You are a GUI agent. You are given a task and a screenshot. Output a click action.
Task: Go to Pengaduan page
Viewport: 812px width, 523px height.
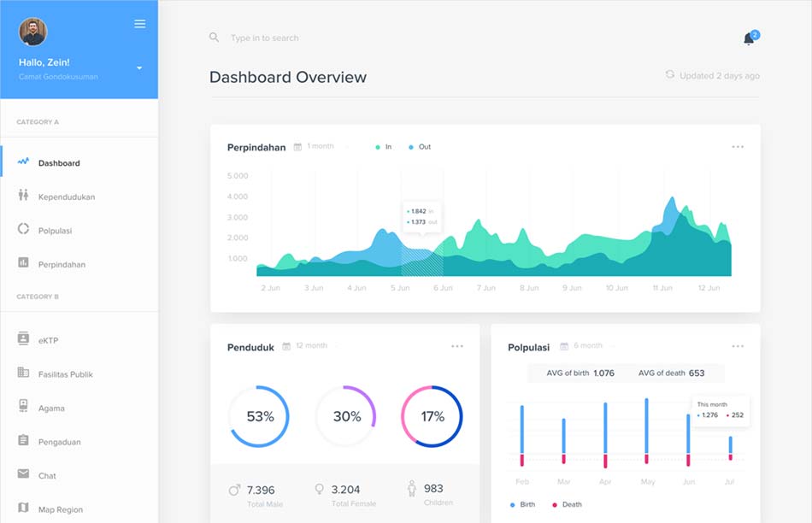pos(59,442)
